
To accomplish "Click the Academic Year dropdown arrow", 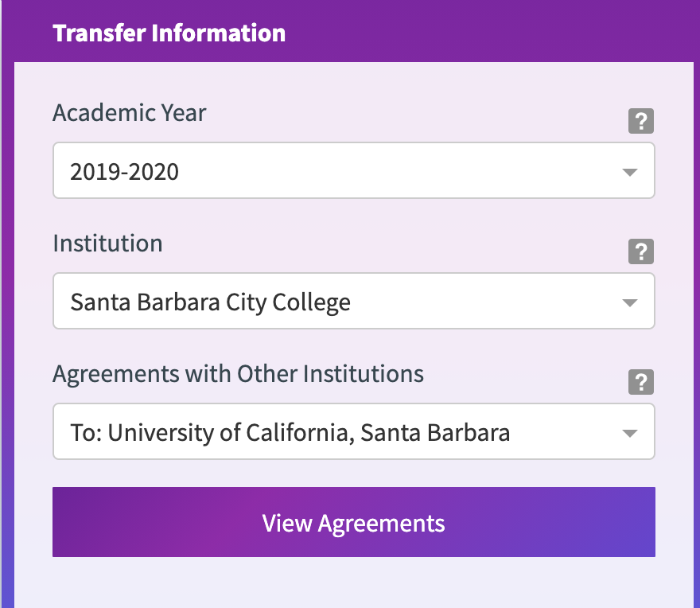I will click(630, 170).
